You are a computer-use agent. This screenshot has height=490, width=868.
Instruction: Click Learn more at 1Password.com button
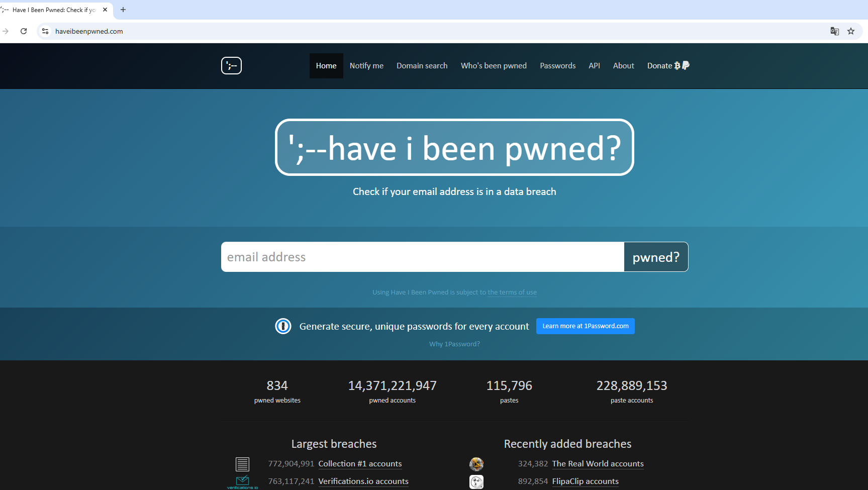point(585,326)
